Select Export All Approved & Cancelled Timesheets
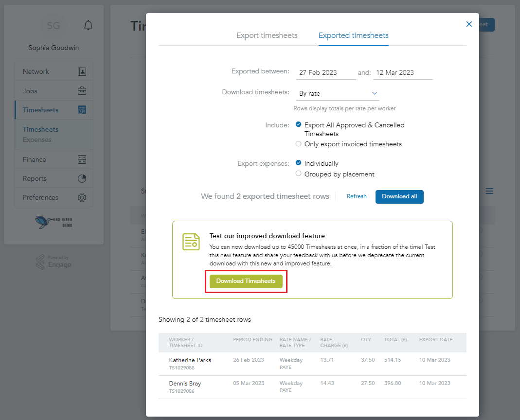This screenshot has height=420, width=520. pos(298,124)
